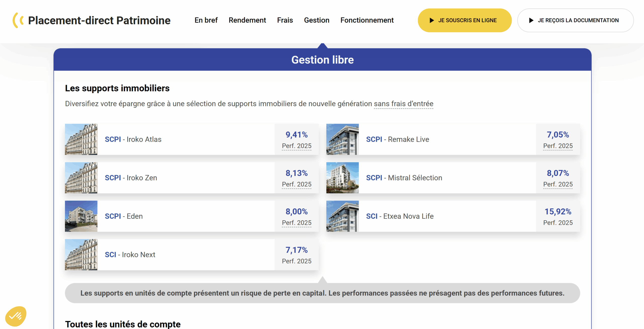Click Perf. 2025 under Iroko Atlas
The width and height of the screenshot is (644, 329).
297,146
